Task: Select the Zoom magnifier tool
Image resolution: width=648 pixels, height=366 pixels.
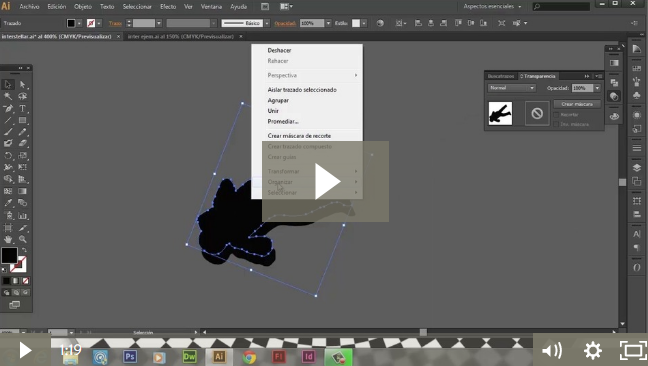Action: coord(23,239)
